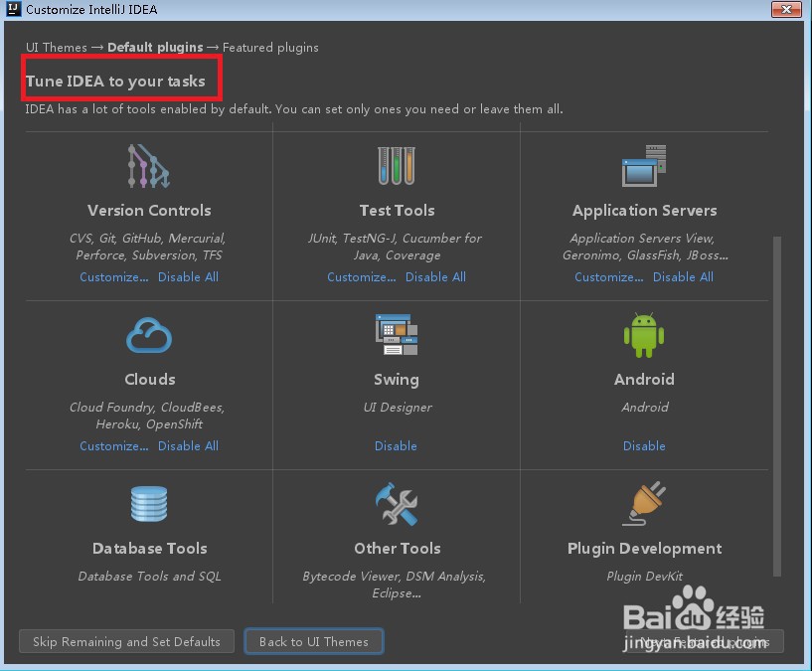Viewport: 812px width, 671px height.
Task: Click the Test Tools heading
Action: point(398,211)
